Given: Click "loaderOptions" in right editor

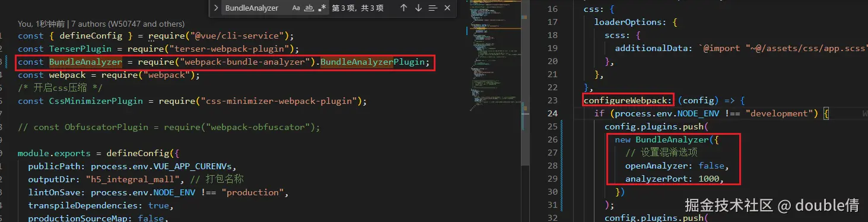Looking at the screenshot, I should [628, 22].
